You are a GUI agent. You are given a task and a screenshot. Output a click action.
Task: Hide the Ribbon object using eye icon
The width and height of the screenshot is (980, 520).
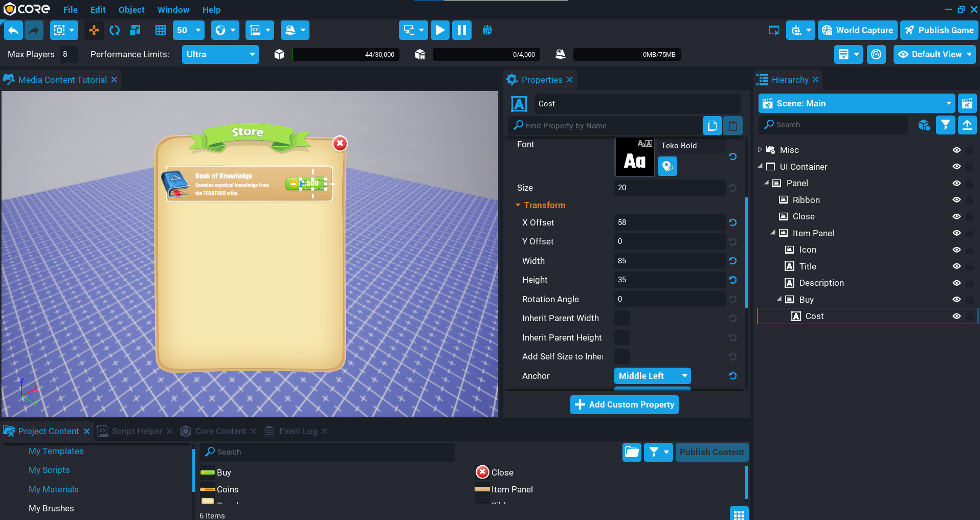click(956, 200)
